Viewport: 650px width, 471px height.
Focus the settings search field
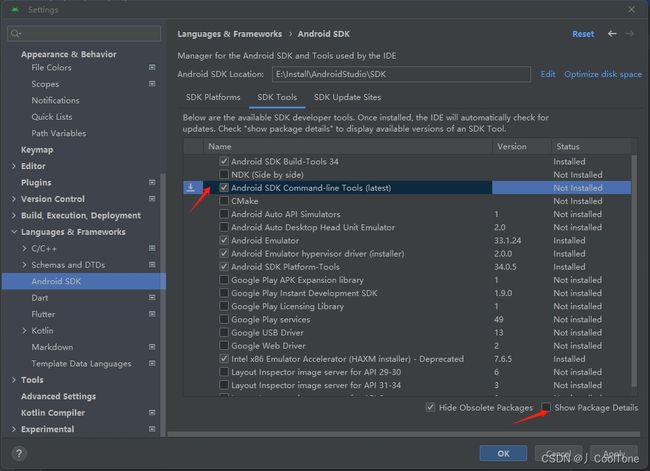click(84, 33)
